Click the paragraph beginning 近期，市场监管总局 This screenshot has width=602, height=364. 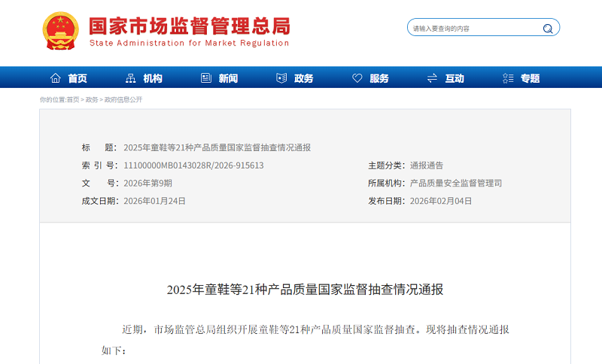point(306,340)
